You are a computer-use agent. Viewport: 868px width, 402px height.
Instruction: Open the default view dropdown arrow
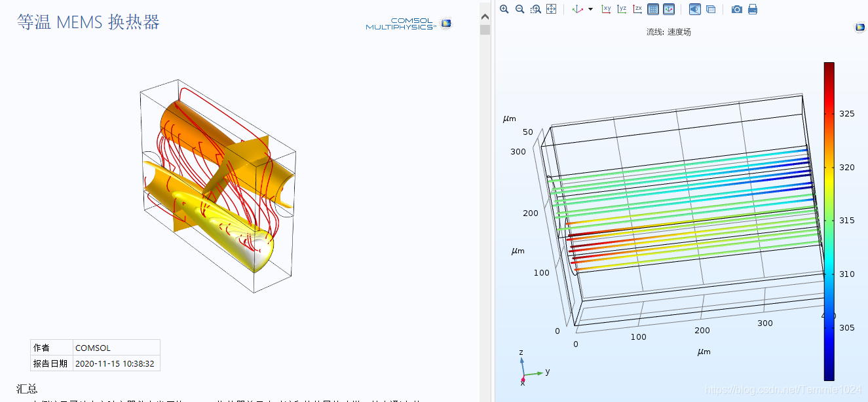(x=590, y=9)
